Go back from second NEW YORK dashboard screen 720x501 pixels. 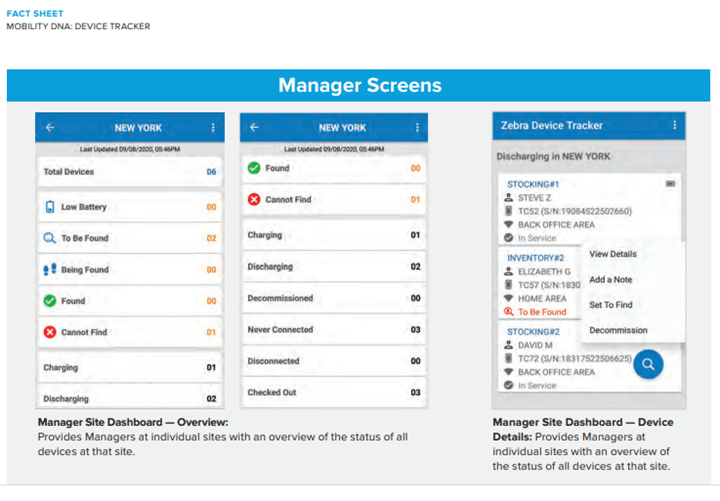[x=254, y=127]
